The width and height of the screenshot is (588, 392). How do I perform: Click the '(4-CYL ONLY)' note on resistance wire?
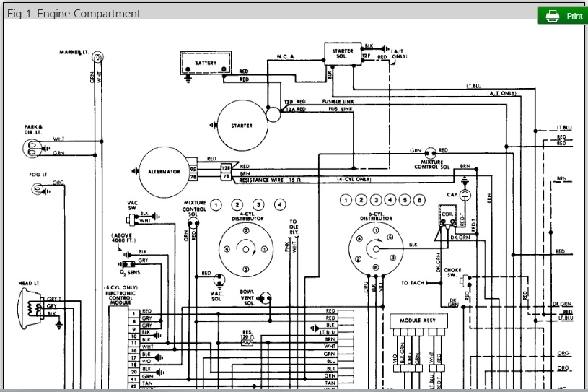(354, 180)
